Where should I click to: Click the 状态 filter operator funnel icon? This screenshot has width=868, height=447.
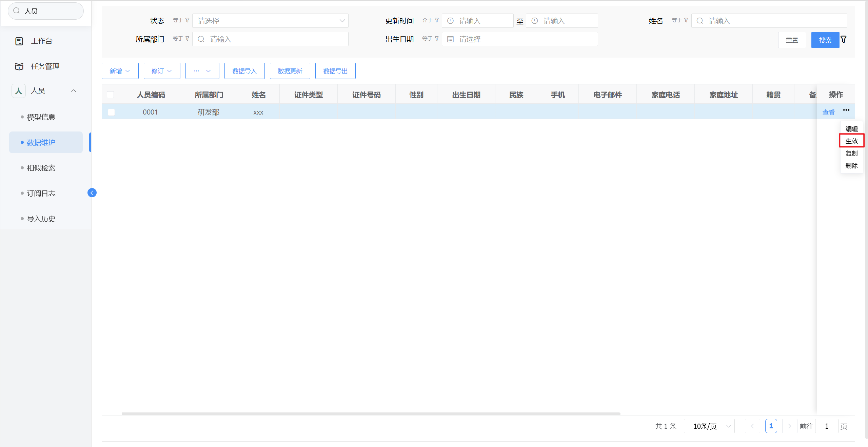(187, 20)
